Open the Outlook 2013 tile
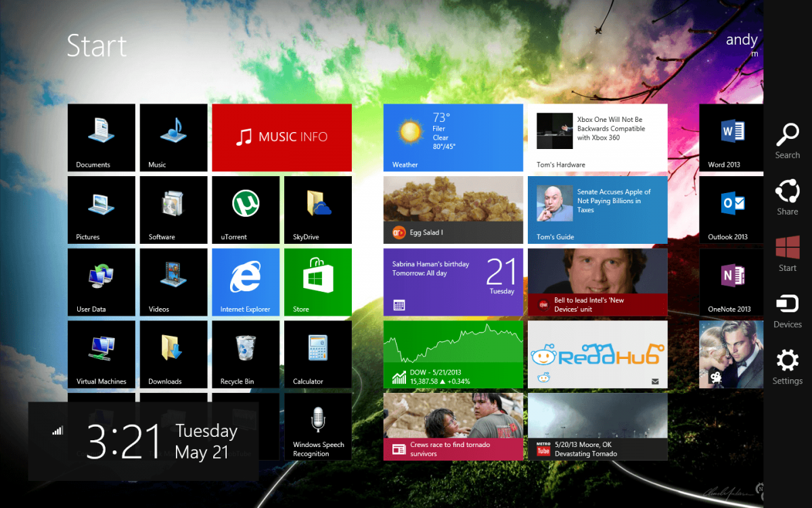The height and width of the screenshot is (508, 812). tap(731, 209)
